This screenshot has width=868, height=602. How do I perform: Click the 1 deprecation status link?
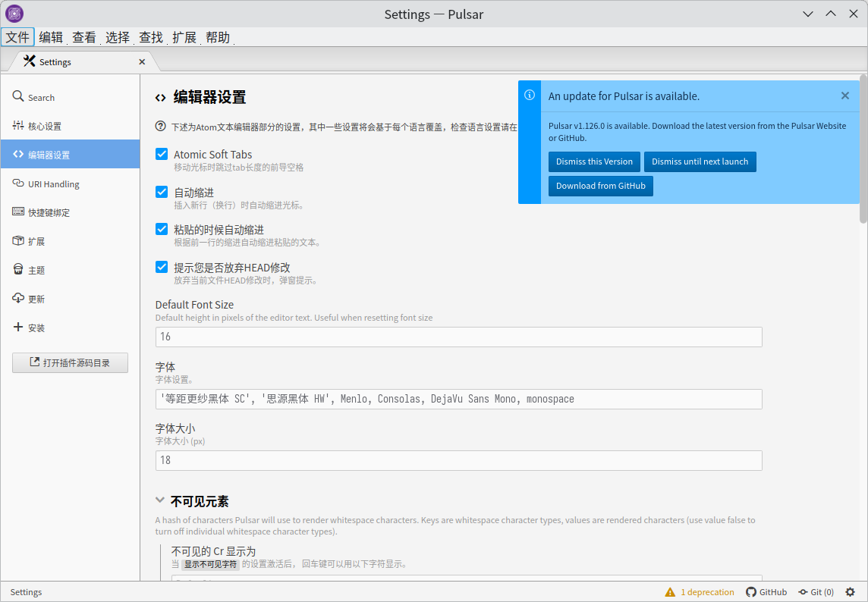[707, 592]
